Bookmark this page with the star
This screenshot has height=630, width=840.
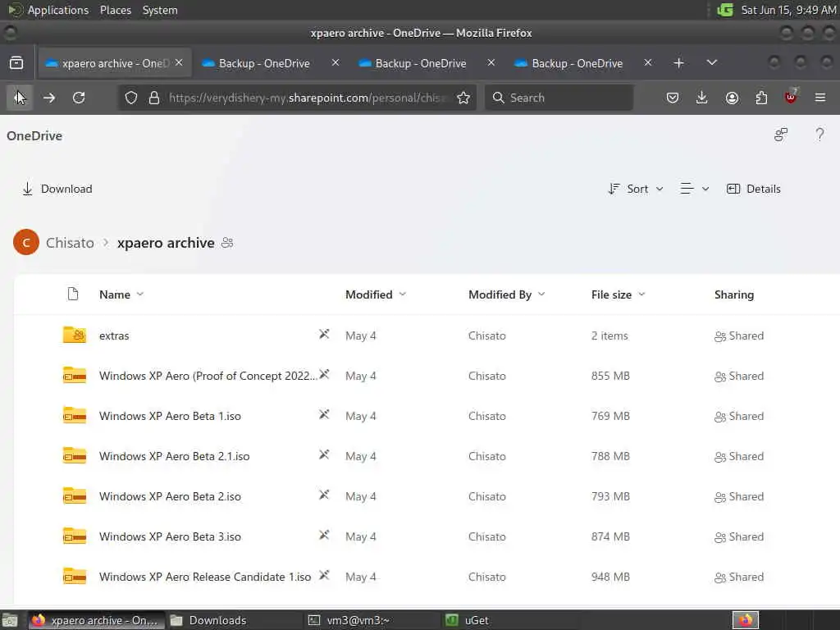(463, 98)
